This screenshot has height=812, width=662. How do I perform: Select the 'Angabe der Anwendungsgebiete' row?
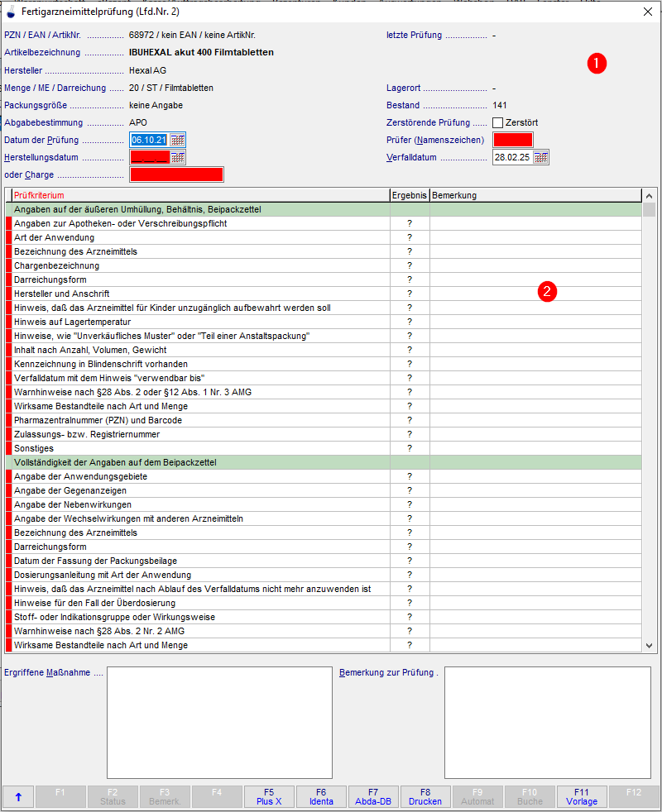tap(324, 476)
